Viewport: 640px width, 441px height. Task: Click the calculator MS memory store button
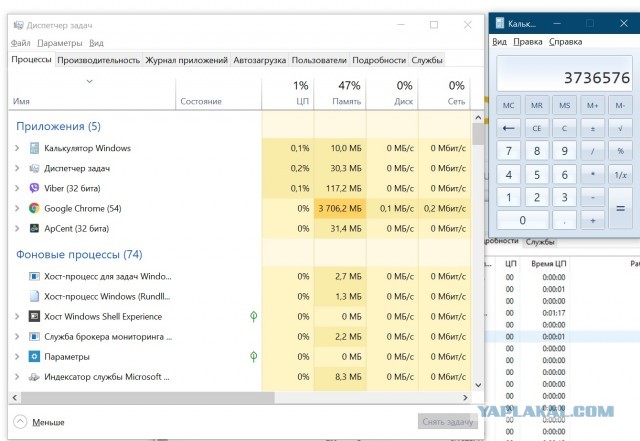(564, 105)
